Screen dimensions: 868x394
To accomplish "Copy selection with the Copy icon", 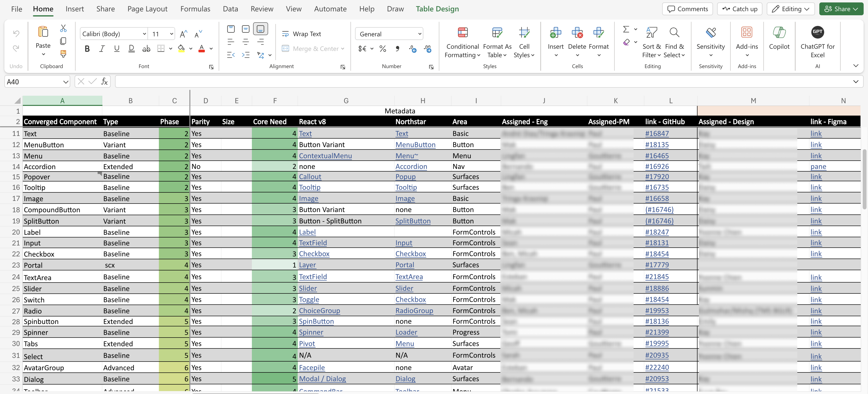I will [x=63, y=41].
